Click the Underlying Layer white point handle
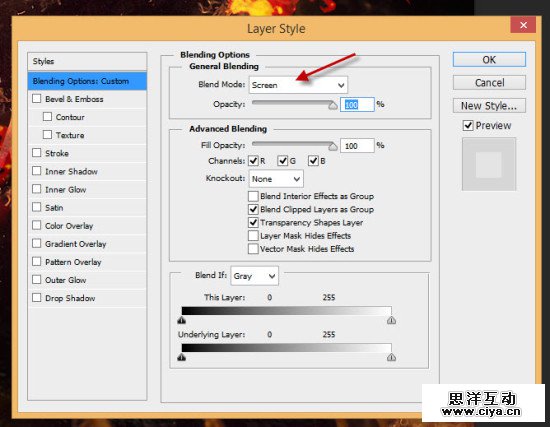550x427 pixels. point(391,357)
